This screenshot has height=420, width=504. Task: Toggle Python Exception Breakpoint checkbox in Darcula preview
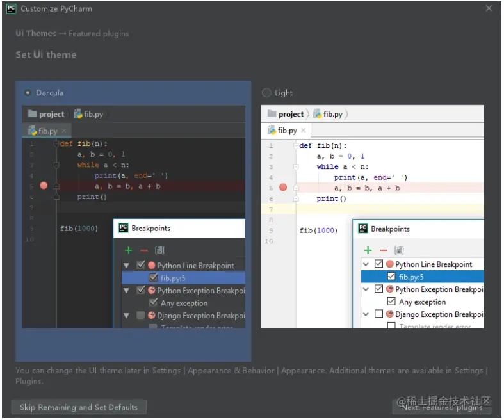[141, 290]
